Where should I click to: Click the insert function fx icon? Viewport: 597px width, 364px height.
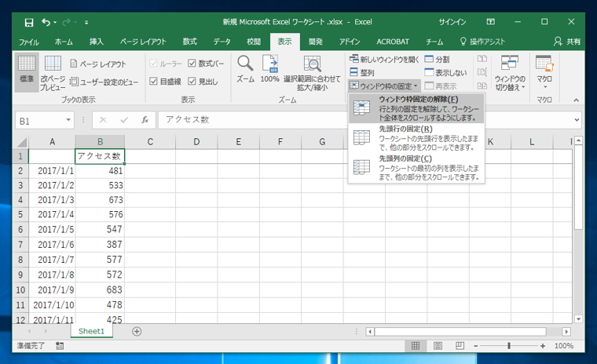pos(145,120)
